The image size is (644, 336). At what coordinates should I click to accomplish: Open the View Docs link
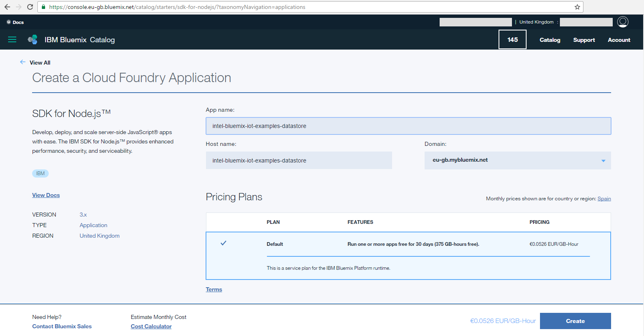[x=46, y=195]
